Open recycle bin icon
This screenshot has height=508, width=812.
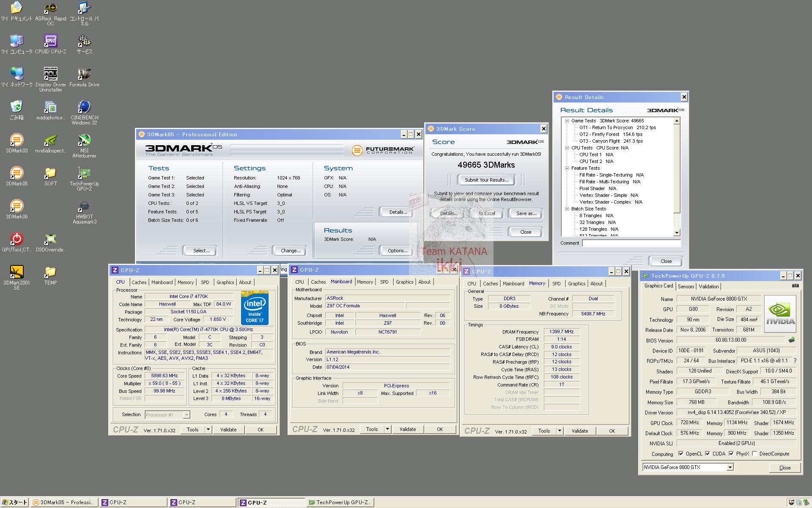16,110
